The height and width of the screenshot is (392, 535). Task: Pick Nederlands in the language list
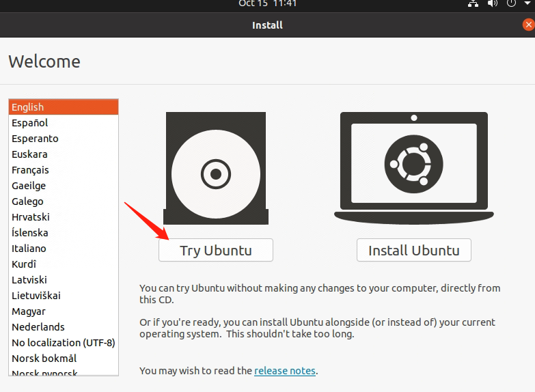tap(64, 326)
